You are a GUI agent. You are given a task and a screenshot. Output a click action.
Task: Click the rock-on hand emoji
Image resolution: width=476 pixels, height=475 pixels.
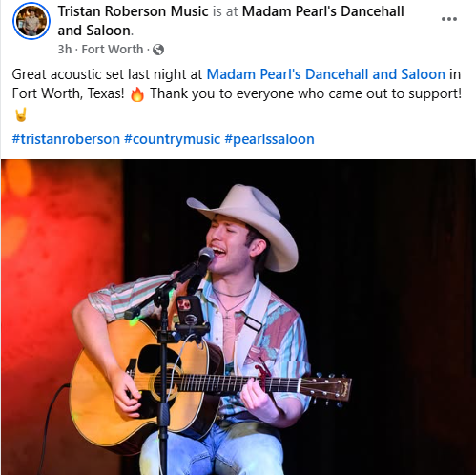21,114
